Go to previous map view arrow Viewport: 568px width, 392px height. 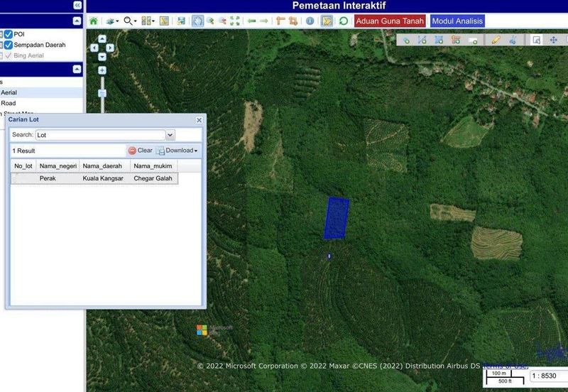coord(252,21)
